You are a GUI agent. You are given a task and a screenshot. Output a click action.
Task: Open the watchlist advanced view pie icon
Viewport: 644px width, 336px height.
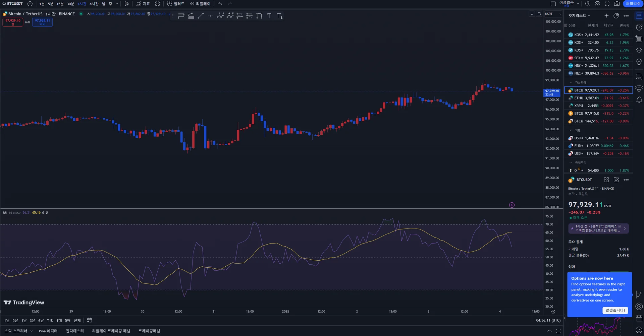(x=616, y=16)
